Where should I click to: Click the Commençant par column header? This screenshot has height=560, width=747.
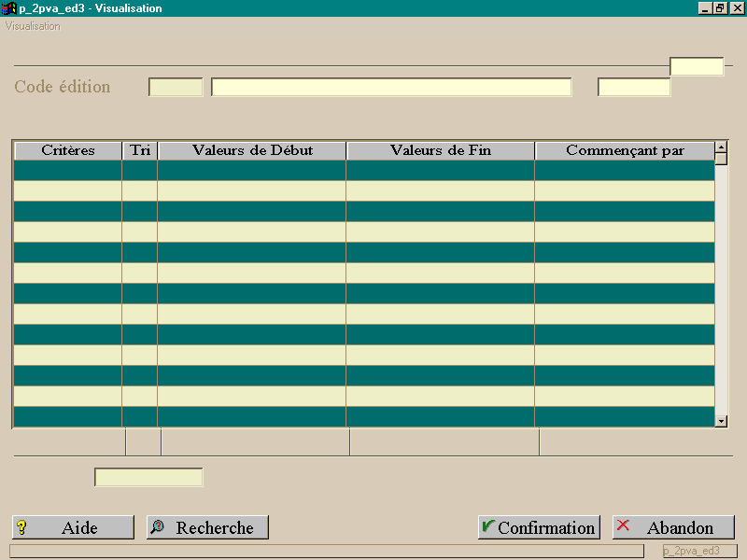point(625,150)
